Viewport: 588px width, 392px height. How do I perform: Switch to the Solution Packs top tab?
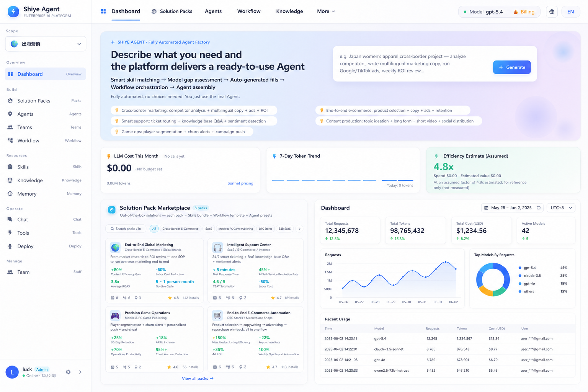pos(172,11)
